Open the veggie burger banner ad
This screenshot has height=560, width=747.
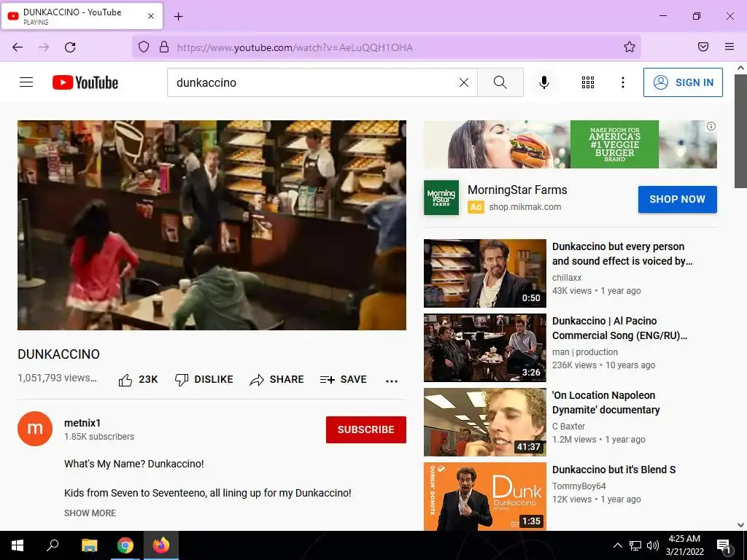coord(570,144)
